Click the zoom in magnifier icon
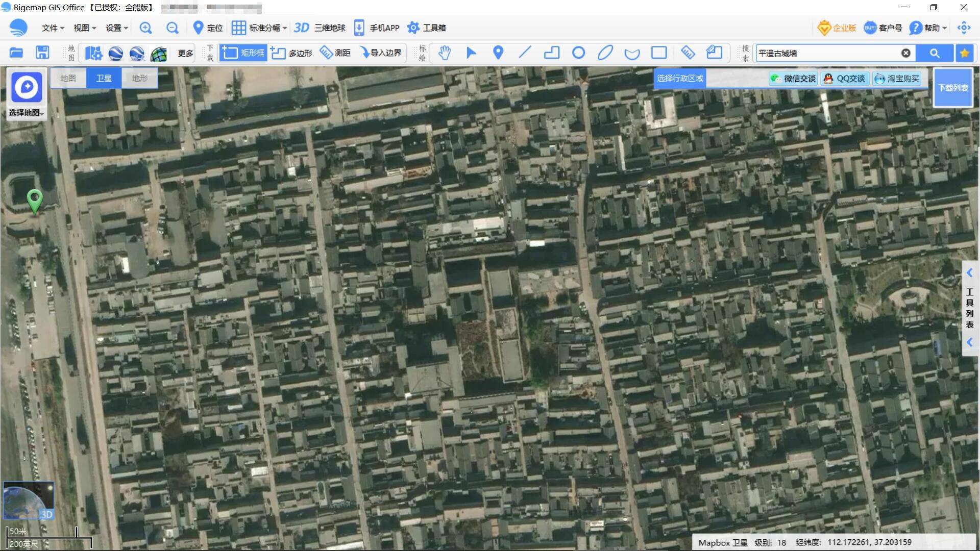Screen dimensions: 980x551 pyautogui.click(x=145, y=28)
